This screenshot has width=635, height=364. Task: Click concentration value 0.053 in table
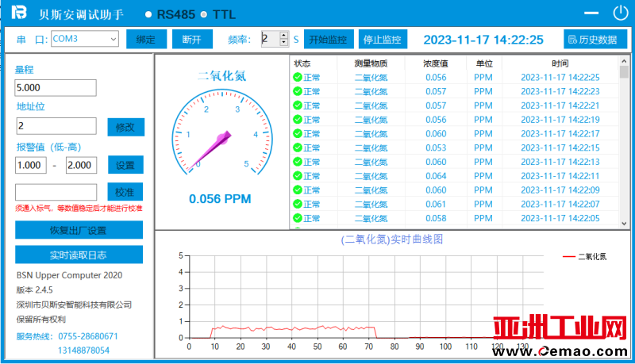pyautogui.click(x=436, y=148)
